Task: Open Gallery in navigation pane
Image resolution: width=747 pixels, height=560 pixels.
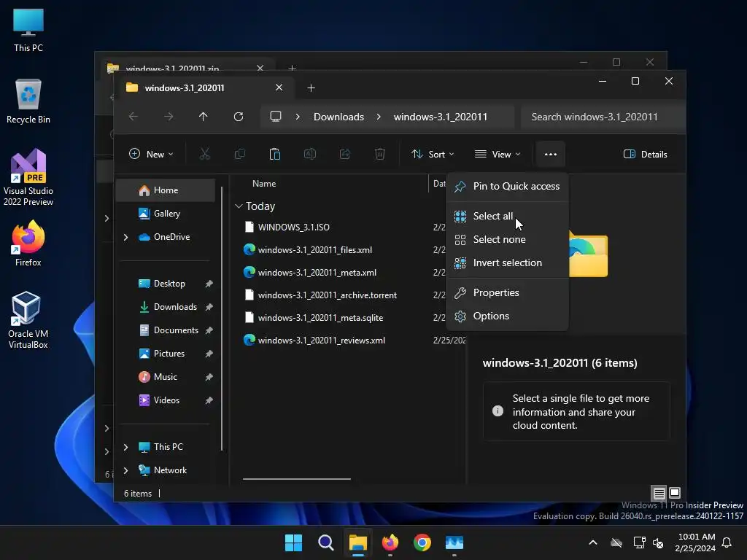Action: pyautogui.click(x=166, y=214)
